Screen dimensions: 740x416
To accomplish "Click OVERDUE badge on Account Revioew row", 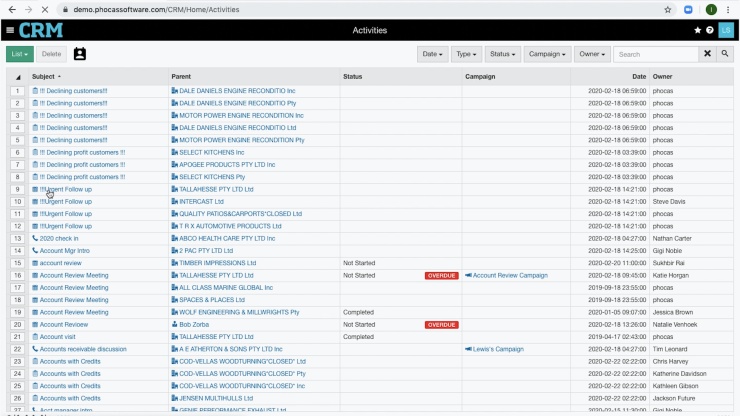I will 442,325.
